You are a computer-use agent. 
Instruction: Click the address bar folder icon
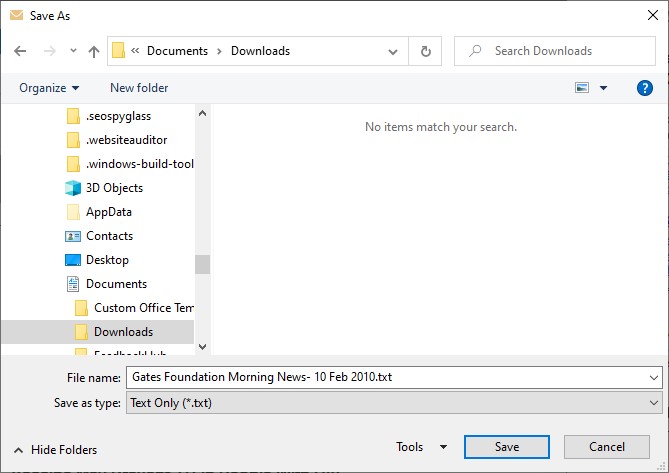point(118,51)
